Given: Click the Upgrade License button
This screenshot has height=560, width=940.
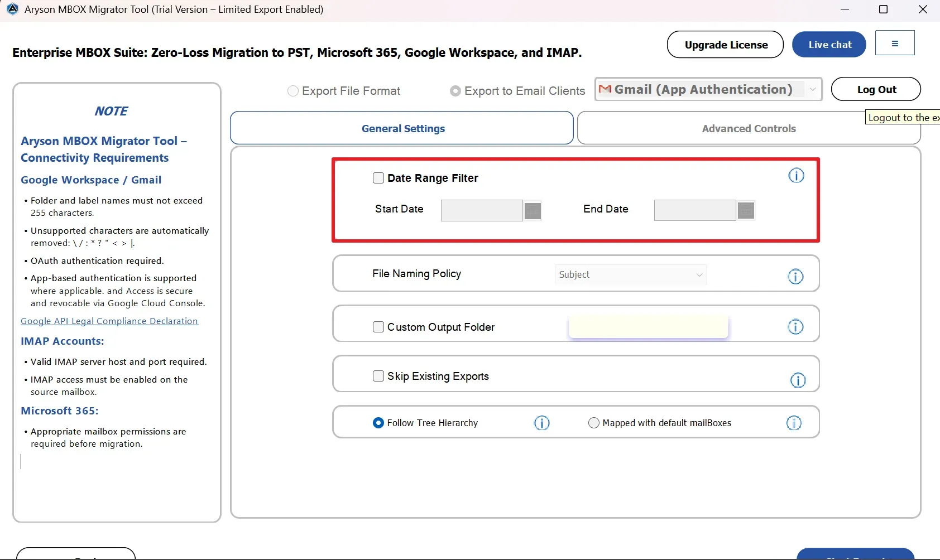Looking at the screenshot, I should 726,45.
